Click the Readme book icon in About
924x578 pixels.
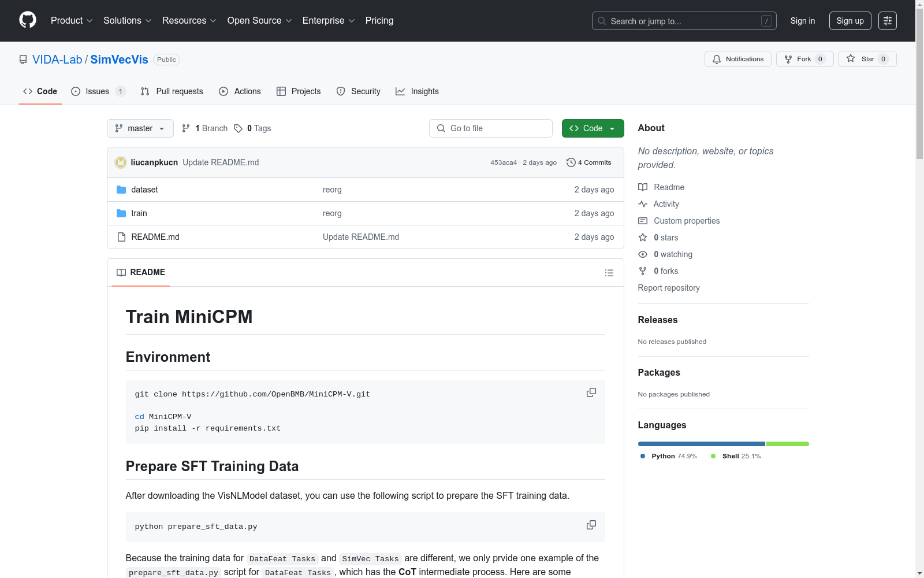[643, 187]
